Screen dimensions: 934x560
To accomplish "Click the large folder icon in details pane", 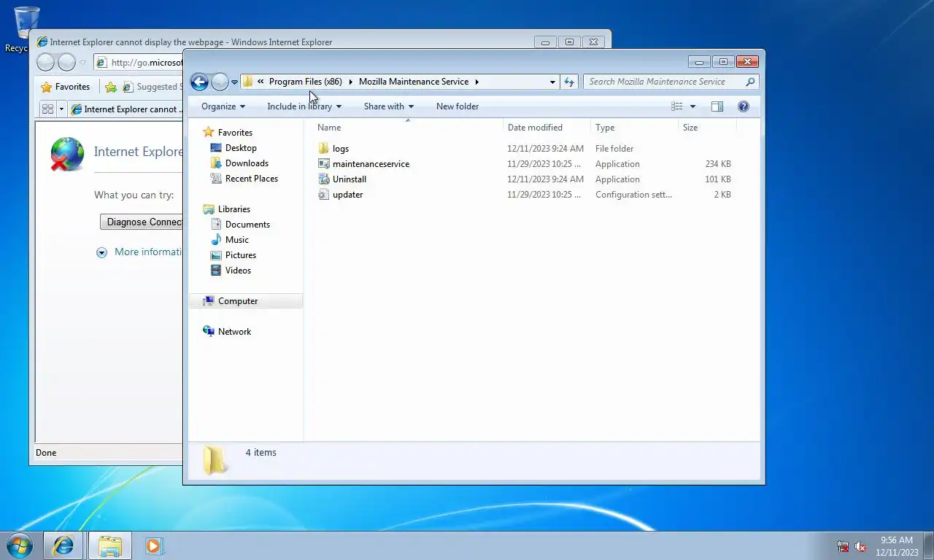I will (215, 460).
